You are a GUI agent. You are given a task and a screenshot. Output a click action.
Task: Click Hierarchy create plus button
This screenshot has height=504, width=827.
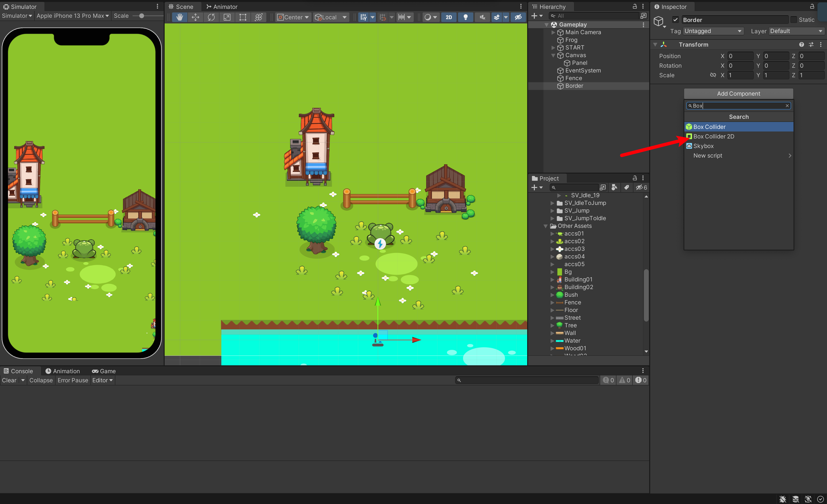(537, 16)
